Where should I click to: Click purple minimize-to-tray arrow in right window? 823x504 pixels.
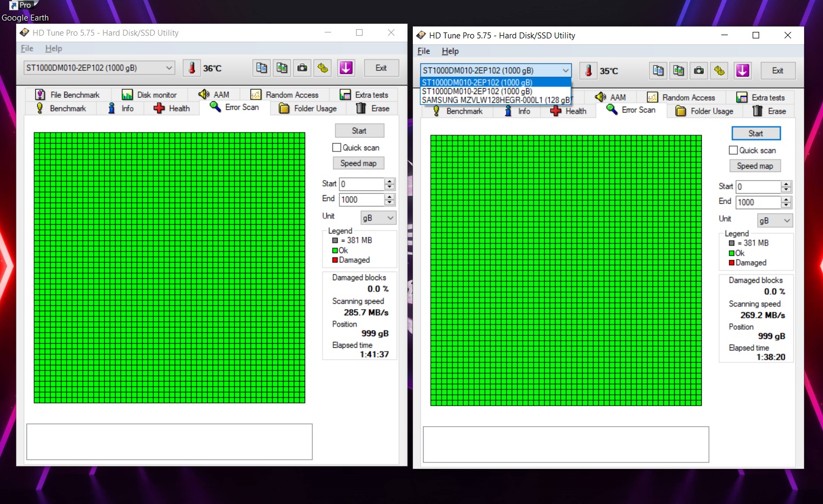[742, 71]
